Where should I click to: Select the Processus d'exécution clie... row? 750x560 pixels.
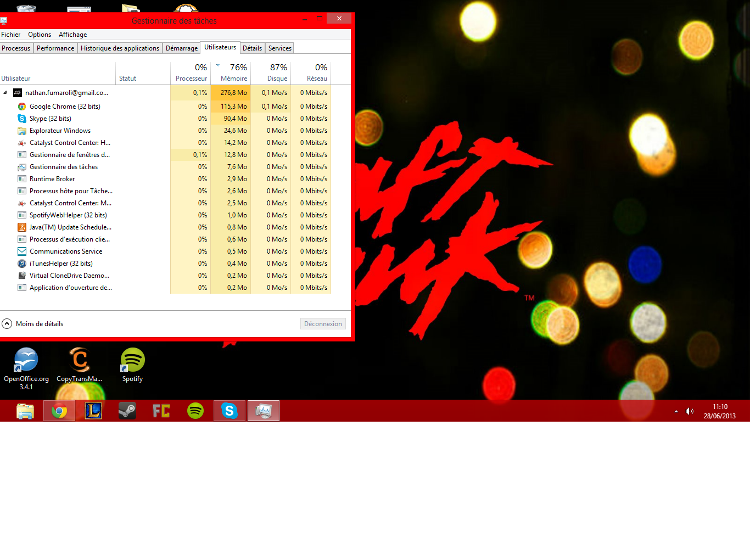tap(166, 239)
